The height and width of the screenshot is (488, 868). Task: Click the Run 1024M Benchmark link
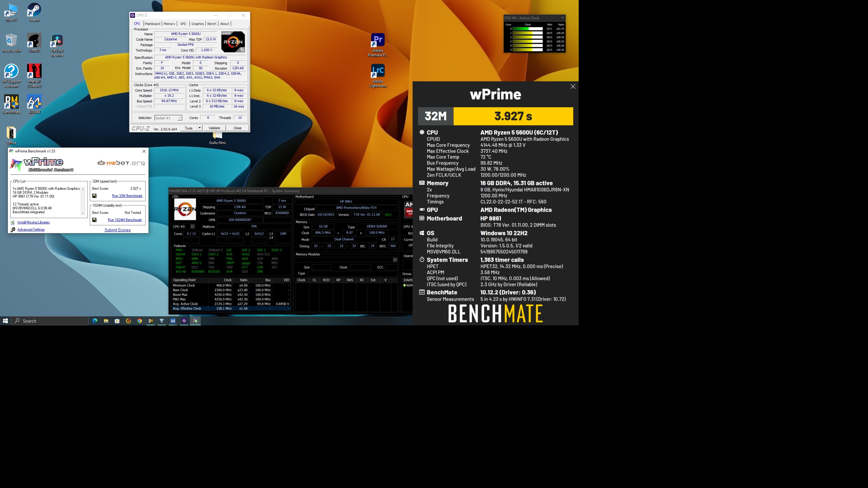[x=125, y=220]
